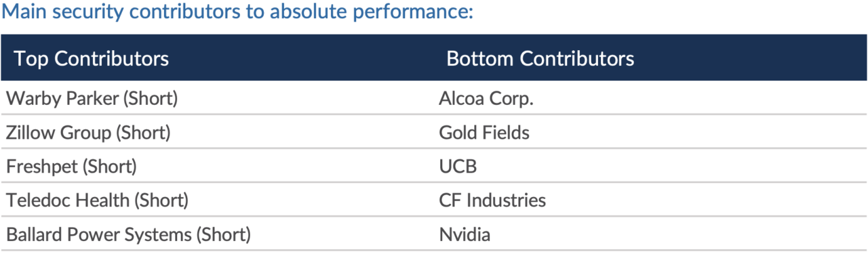868x256 pixels.
Task: Click the Top Contributors column header
Action: (x=92, y=58)
